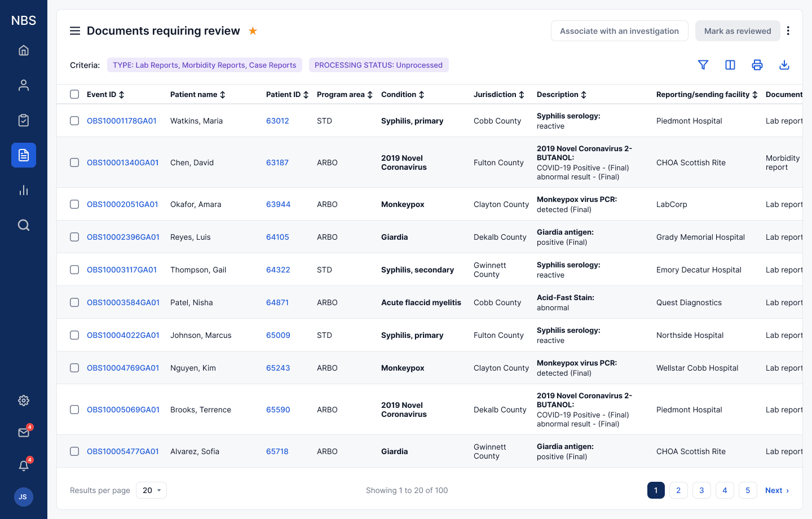
Task: Check the row for OBS10003584GA01
Action: (74, 302)
